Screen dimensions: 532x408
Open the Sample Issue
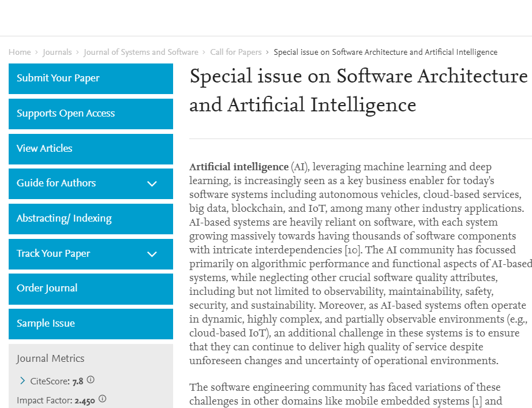click(x=46, y=324)
